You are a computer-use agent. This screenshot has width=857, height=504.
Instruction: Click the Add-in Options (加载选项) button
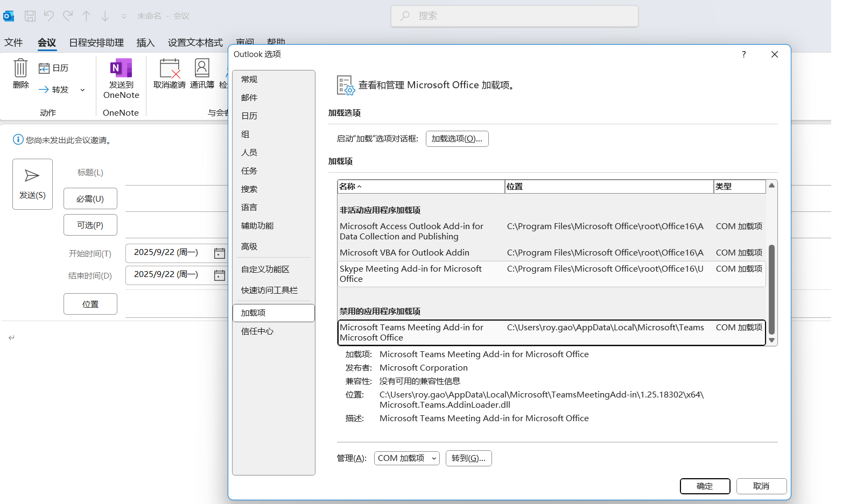pyautogui.click(x=457, y=139)
